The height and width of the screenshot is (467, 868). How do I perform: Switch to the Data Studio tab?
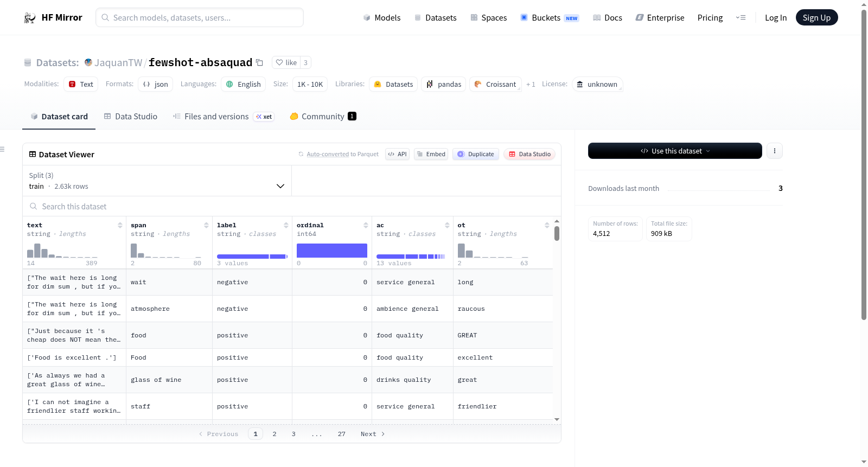[x=131, y=117]
